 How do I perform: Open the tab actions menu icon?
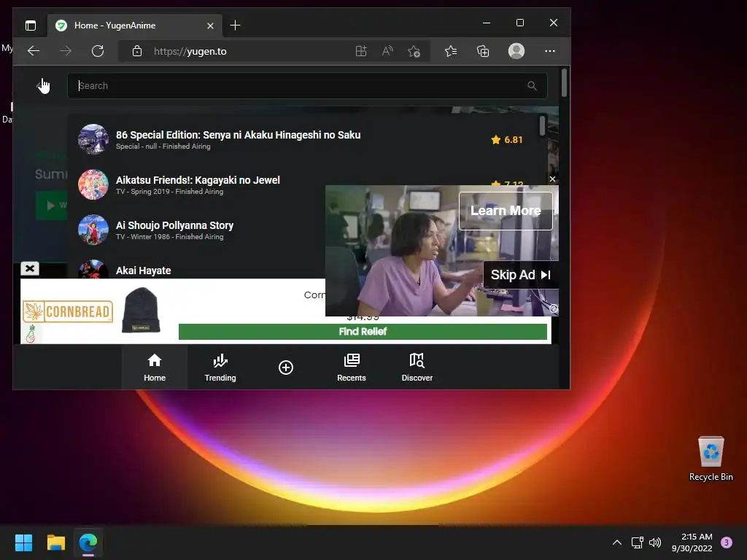pos(31,26)
